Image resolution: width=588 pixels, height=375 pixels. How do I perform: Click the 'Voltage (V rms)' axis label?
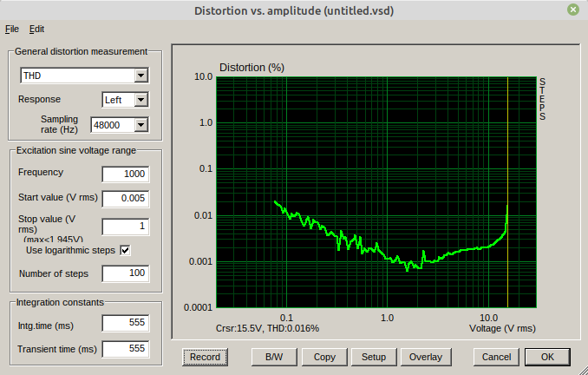click(502, 328)
